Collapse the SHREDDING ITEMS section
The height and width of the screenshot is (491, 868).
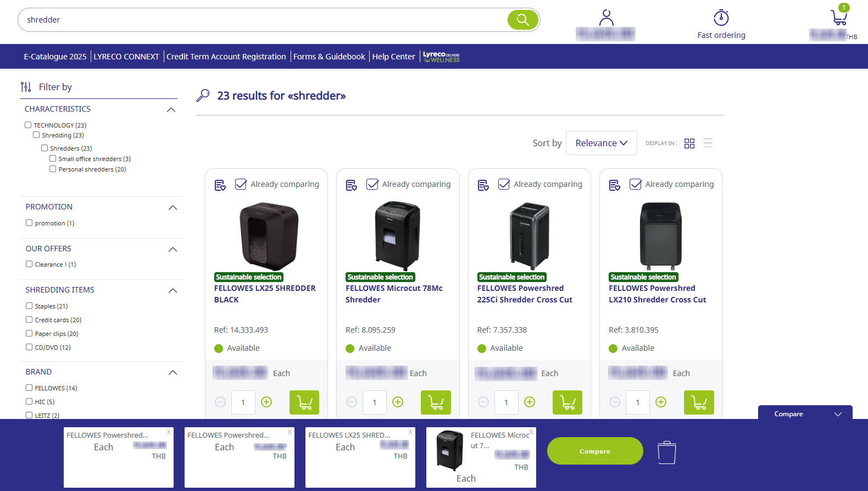point(173,291)
